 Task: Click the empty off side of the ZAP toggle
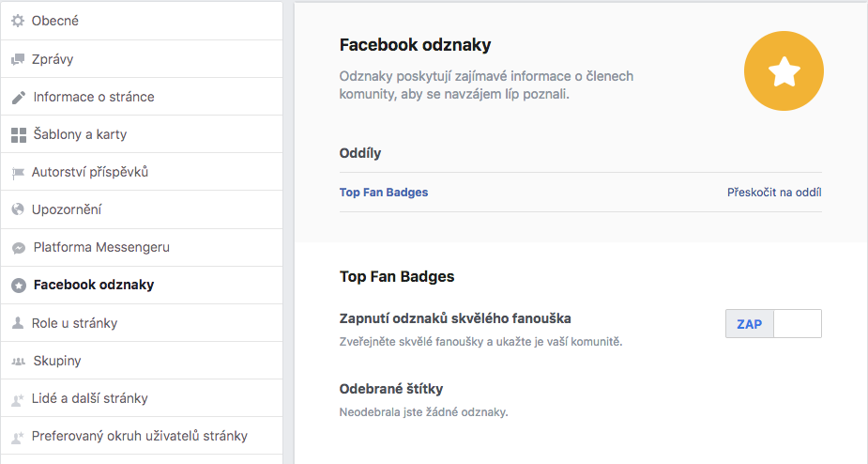[798, 324]
